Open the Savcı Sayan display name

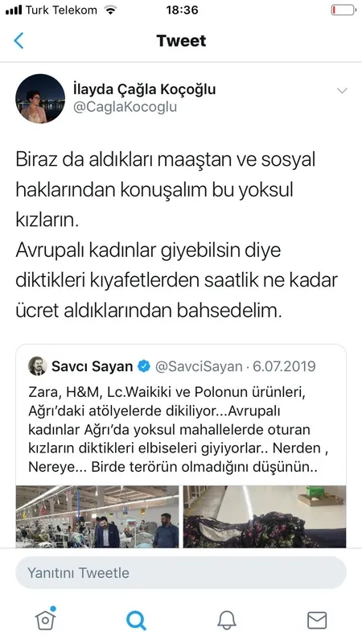93,366
